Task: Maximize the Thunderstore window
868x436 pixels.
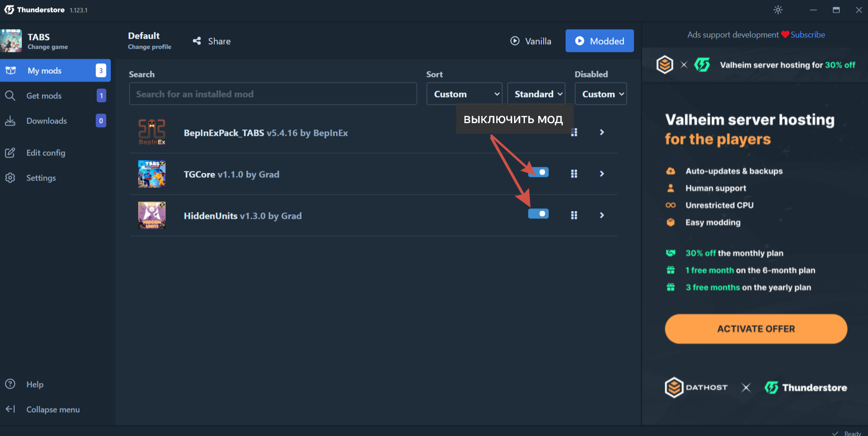Action: pyautogui.click(x=836, y=10)
